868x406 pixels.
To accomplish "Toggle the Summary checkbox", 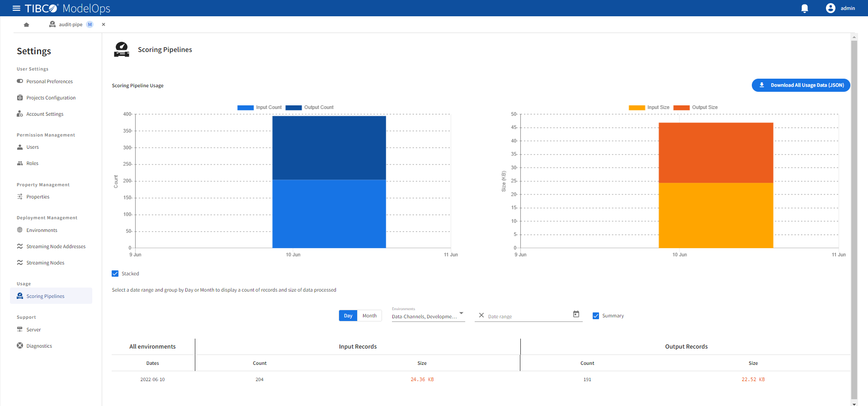I will [596, 316].
